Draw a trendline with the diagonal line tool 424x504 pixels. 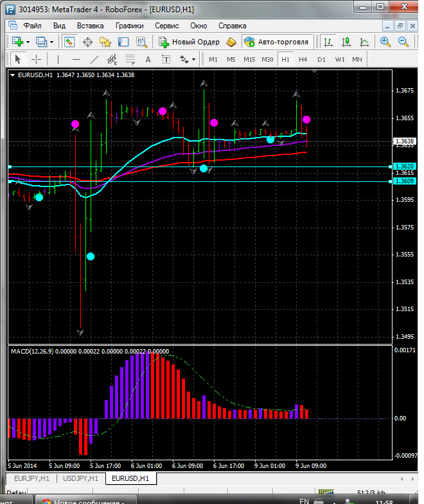(x=94, y=59)
